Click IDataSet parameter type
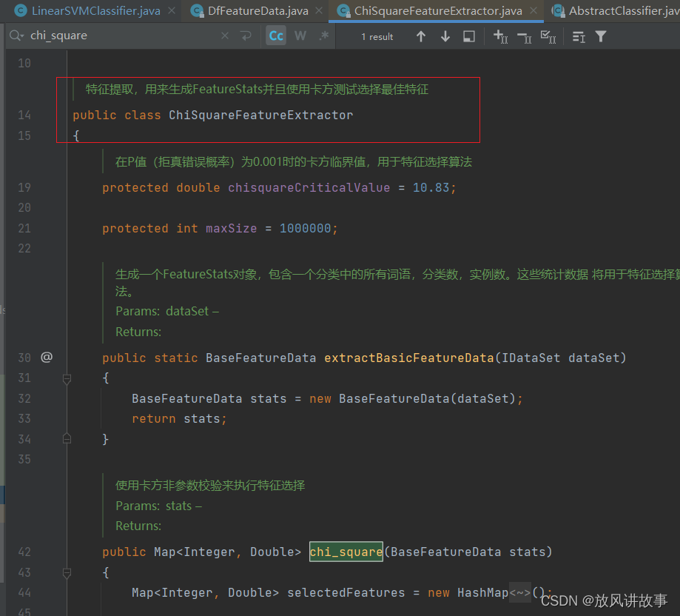 pyautogui.click(x=531, y=358)
